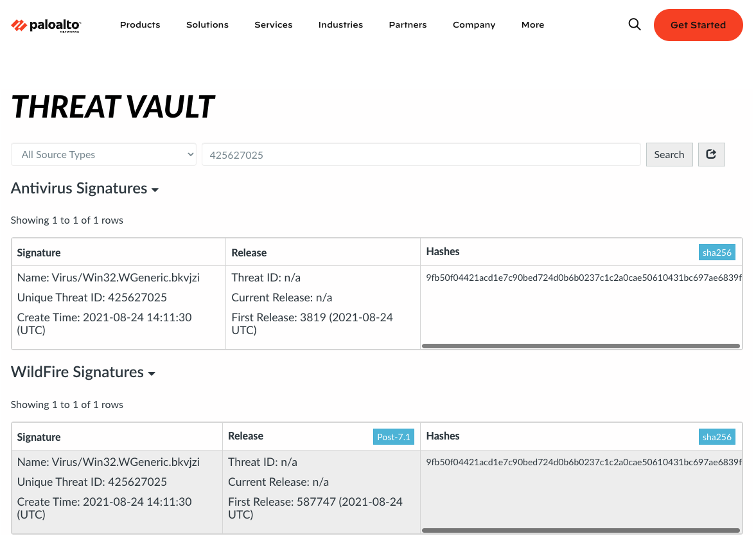Open the More menu
This screenshot has width=756, height=543.
(532, 25)
